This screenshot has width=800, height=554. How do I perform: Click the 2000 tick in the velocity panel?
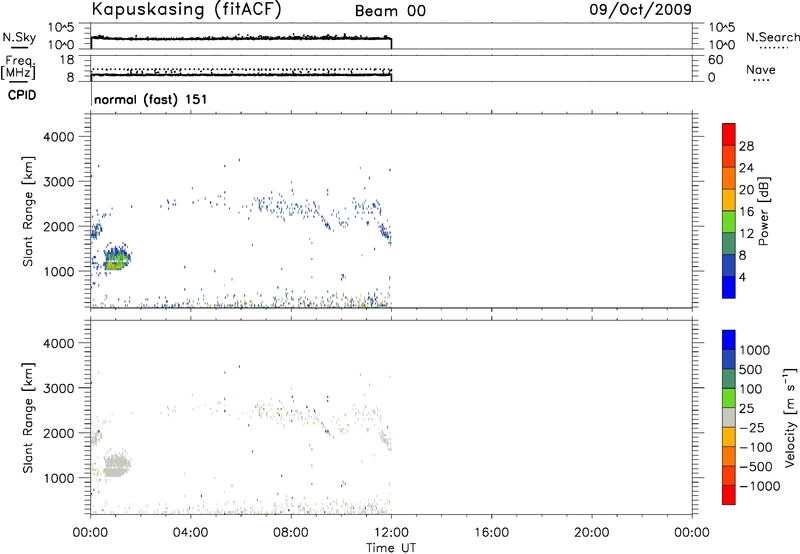[59, 433]
